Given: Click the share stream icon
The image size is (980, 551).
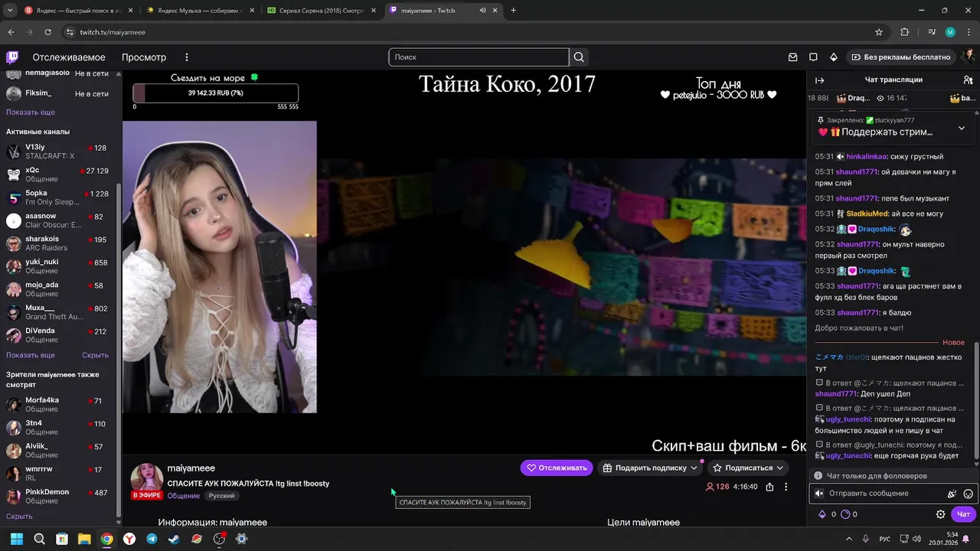Looking at the screenshot, I should (x=769, y=487).
